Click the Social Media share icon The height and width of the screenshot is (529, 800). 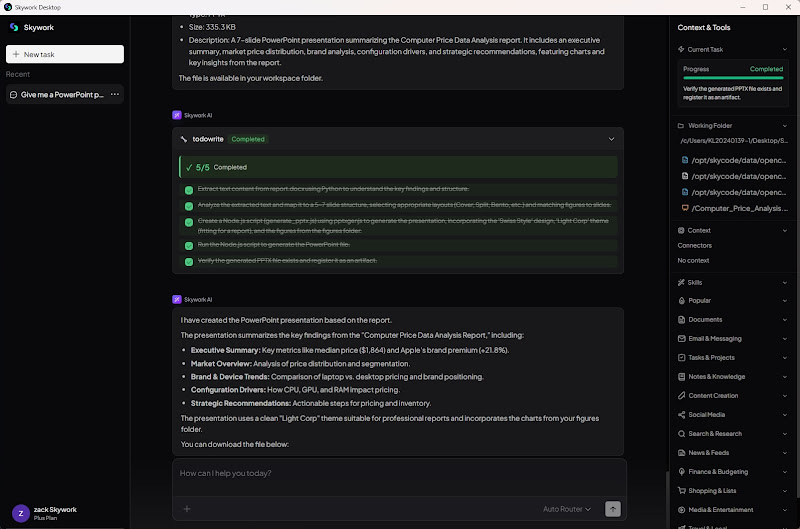click(x=682, y=414)
